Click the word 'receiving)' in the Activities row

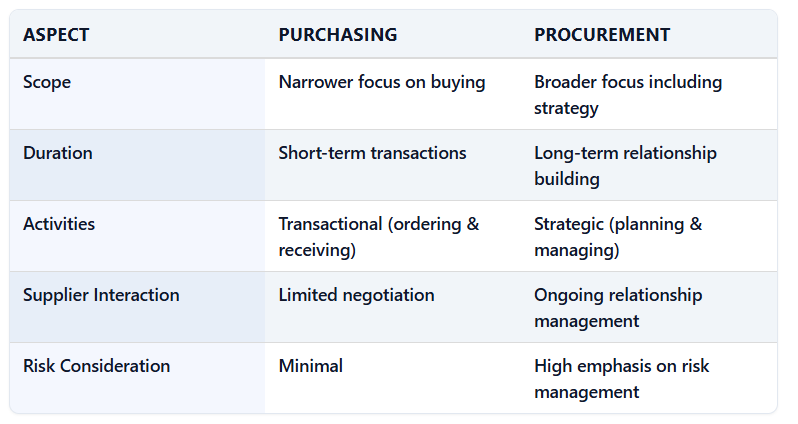coord(317,250)
